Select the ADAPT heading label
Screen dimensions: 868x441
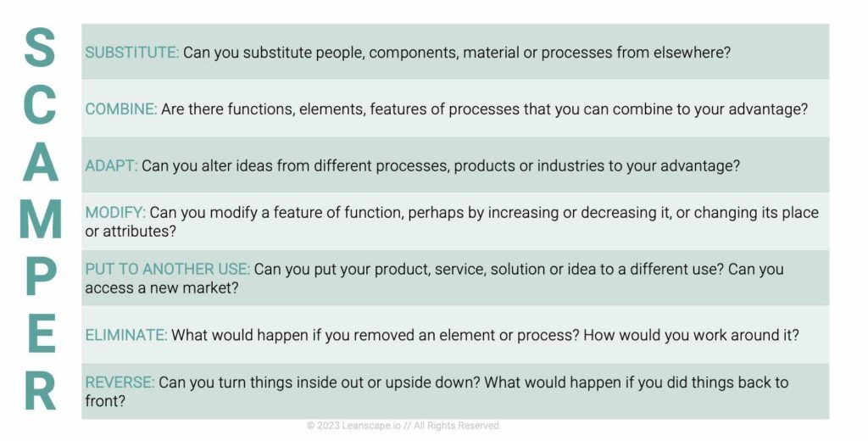point(111,166)
